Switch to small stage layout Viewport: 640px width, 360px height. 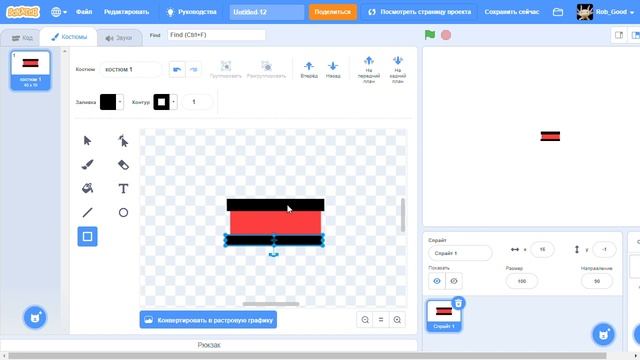619,35
